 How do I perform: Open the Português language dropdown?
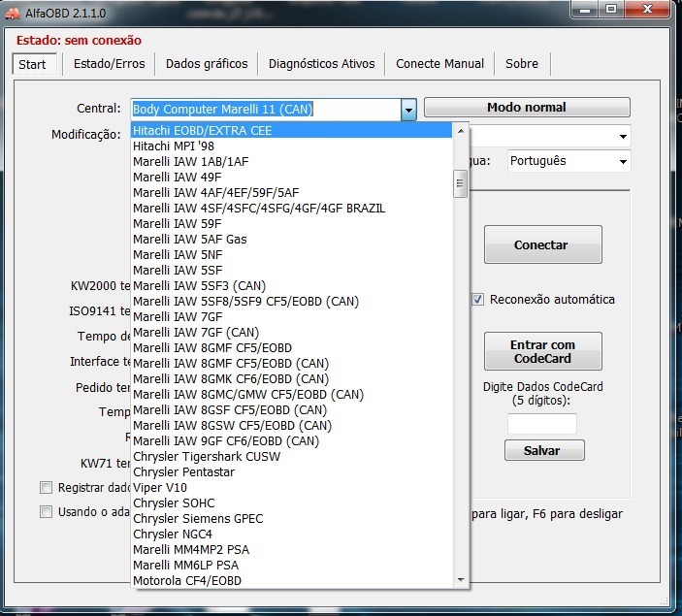point(568,161)
